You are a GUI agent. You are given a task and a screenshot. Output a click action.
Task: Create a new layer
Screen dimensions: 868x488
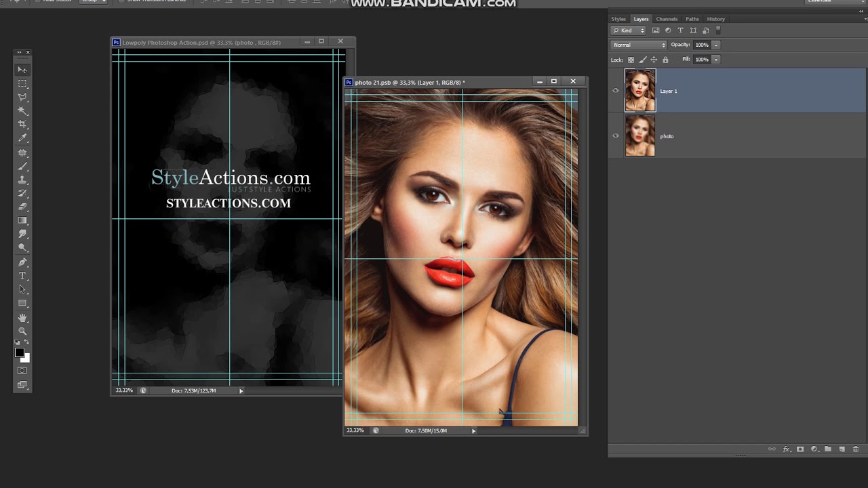coord(842,449)
